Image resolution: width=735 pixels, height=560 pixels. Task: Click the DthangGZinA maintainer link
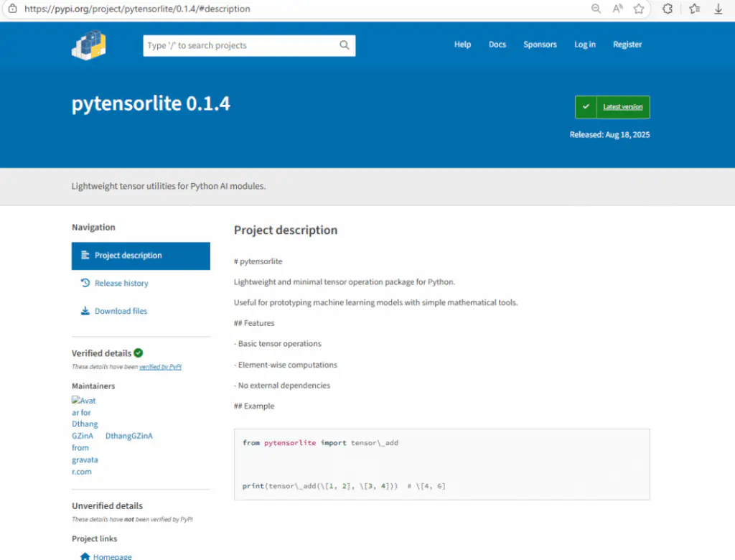(129, 436)
